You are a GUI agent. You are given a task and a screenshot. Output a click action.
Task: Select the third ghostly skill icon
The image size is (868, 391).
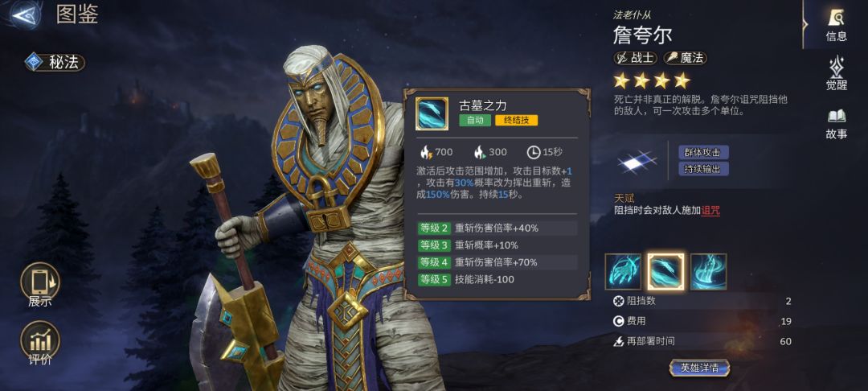tap(709, 272)
